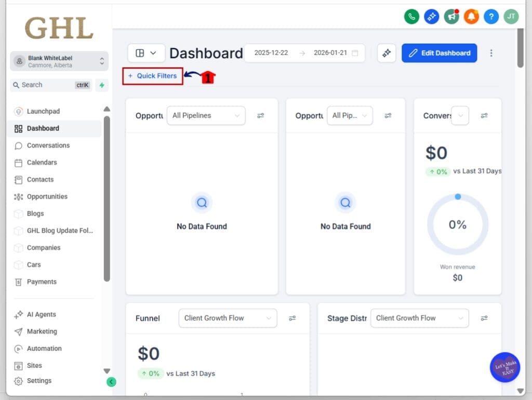Click the JT profile avatar

[x=511, y=17]
